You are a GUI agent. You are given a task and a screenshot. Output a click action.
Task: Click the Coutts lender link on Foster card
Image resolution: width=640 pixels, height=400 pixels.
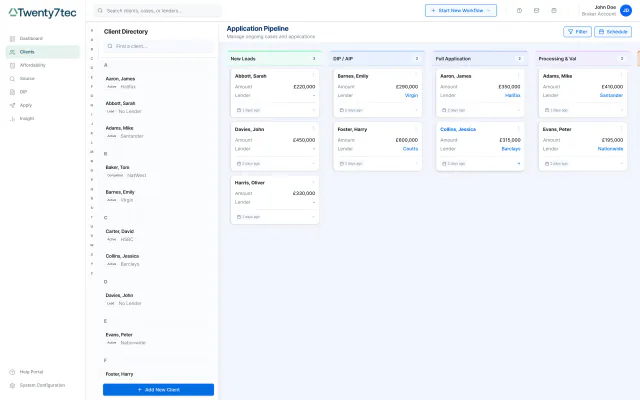coord(410,149)
